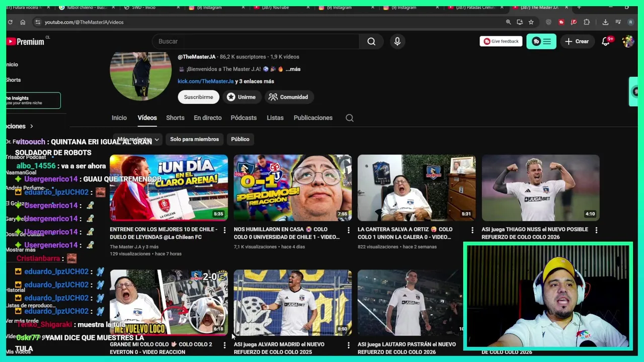644x362 pixels.
Task: Click the YouTube search magnifier button
Action: (x=371, y=41)
